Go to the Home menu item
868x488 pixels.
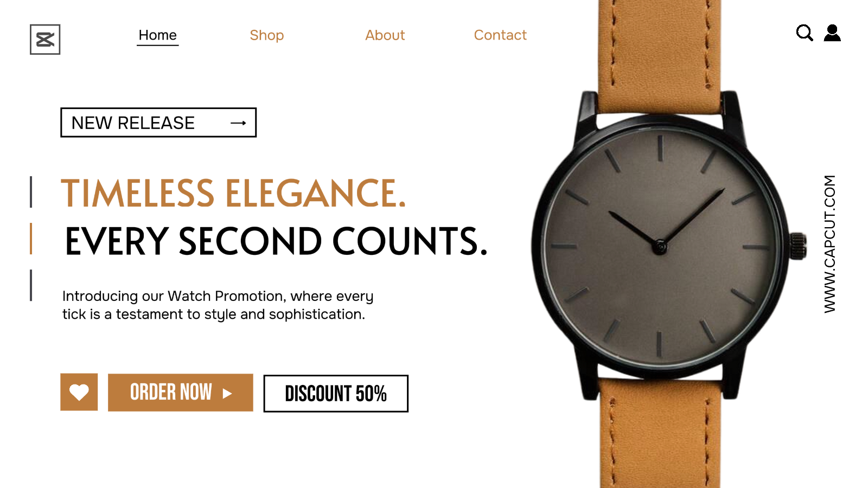coord(158,35)
